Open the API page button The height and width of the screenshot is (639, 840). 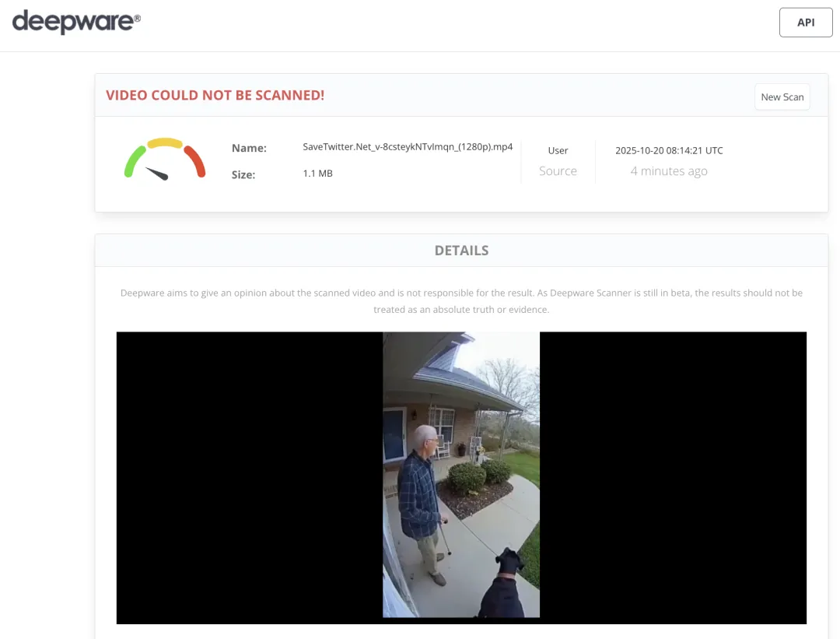805,23
